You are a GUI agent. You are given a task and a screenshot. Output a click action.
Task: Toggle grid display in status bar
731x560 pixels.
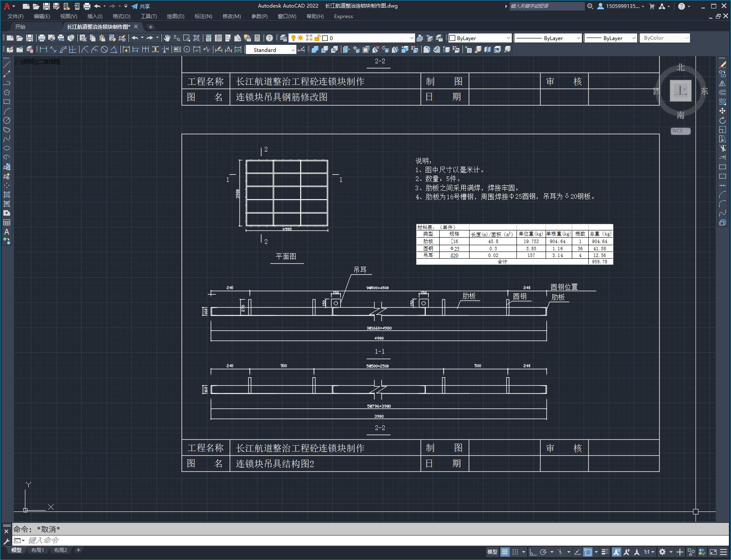tap(505, 552)
